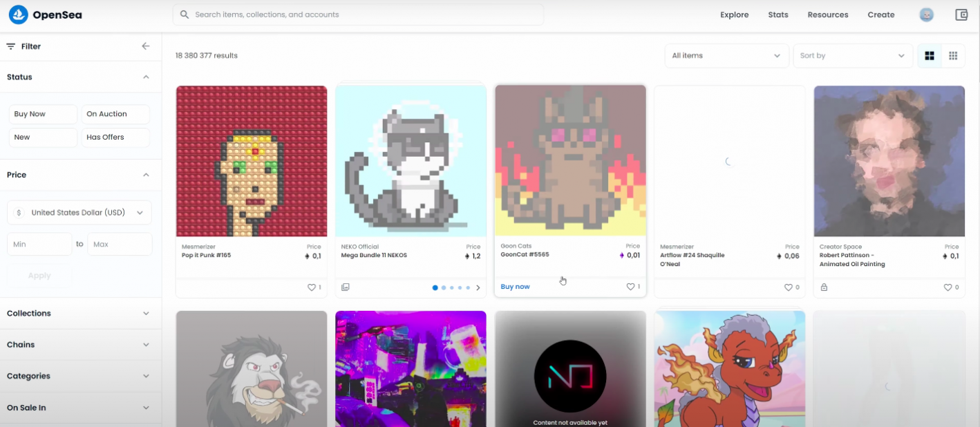Toggle the Buy Now status filter

pyautogui.click(x=43, y=114)
